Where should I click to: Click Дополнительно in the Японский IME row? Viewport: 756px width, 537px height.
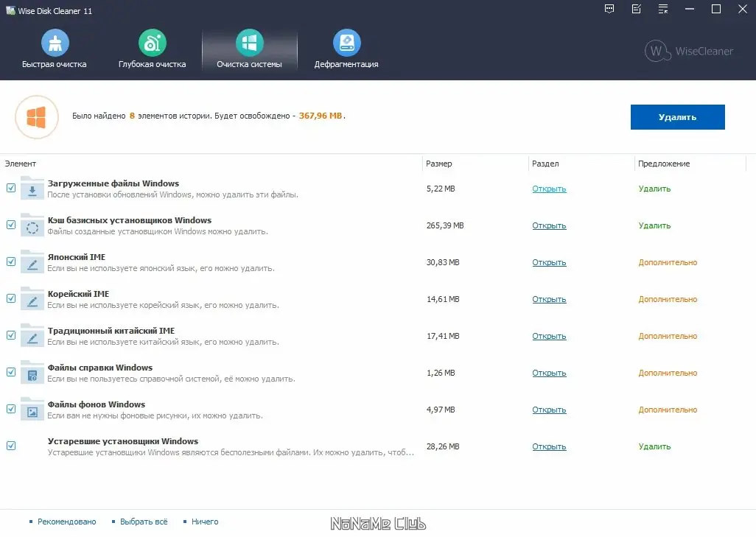coord(668,262)
